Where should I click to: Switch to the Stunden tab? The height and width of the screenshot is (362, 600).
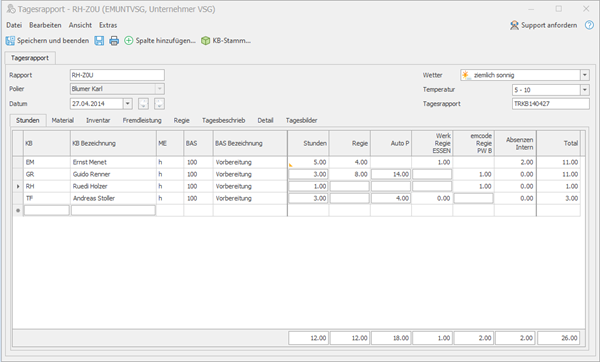pyautogui.click(x=28, y=121)
